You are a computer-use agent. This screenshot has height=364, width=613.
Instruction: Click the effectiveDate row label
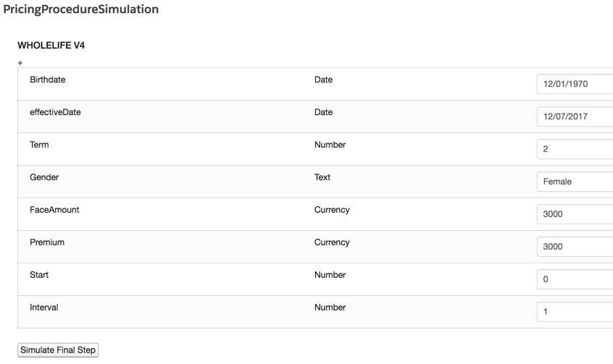(55, 112)
